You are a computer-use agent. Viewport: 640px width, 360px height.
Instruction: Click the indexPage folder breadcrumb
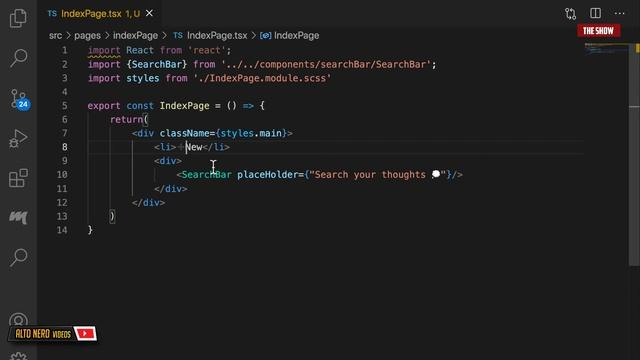[x=136, y=36]
